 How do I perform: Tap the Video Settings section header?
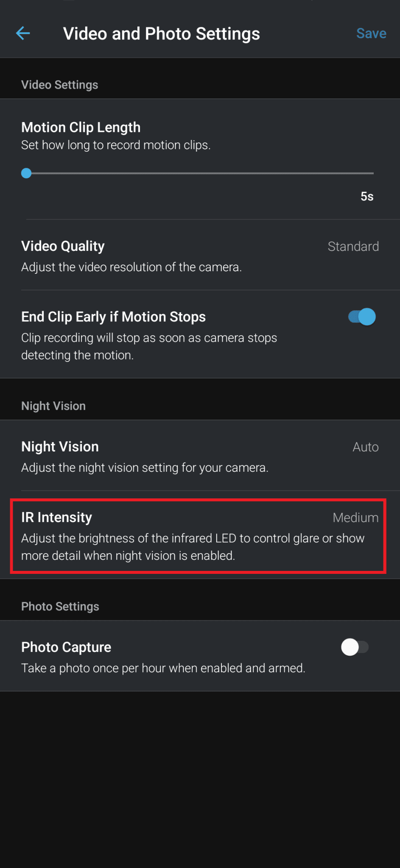[x=59, y=84]
